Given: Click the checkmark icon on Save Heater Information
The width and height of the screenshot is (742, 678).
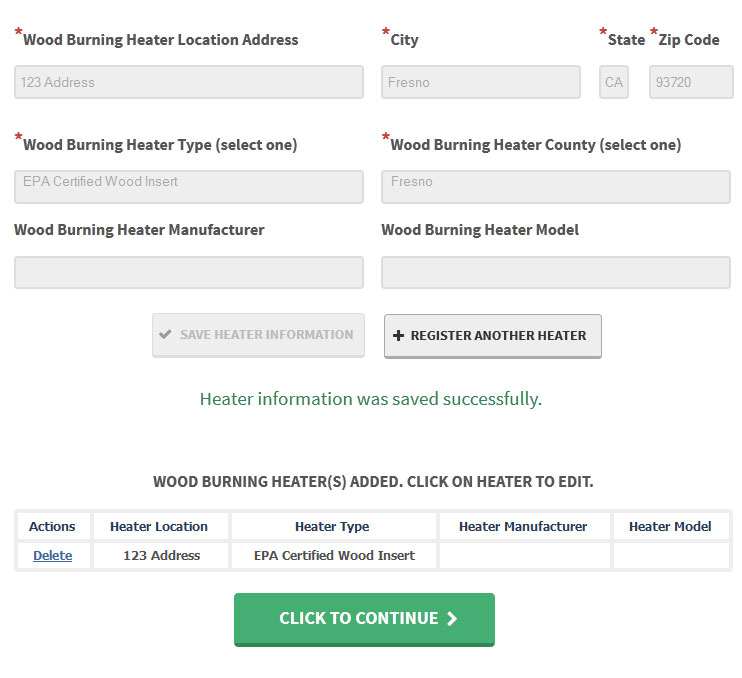Looking at the screenshot, I should click(x=165, y=335).
